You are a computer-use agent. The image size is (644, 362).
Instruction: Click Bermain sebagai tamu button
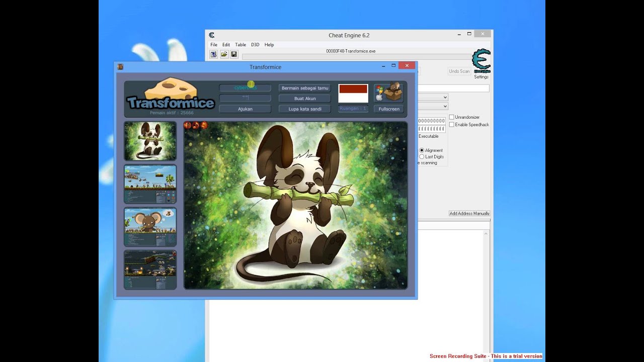pyautogui.click(x=305, y=88)
